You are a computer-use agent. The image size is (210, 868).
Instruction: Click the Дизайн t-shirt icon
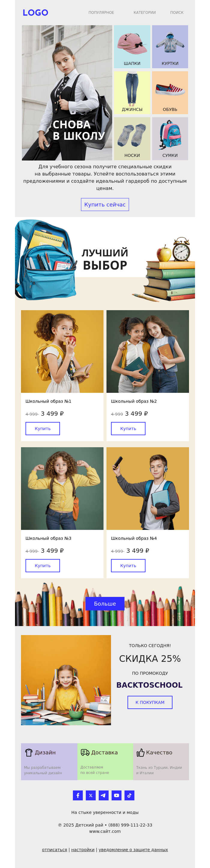28,752
